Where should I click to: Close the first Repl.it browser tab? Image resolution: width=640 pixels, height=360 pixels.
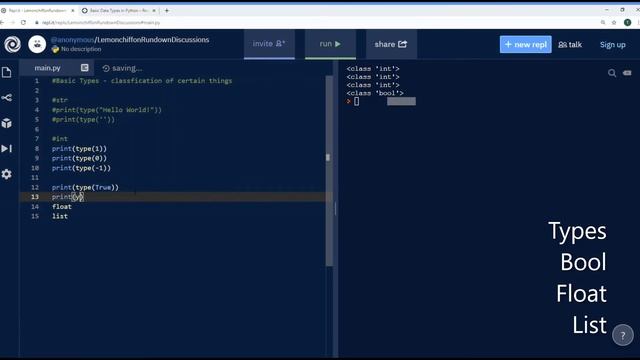73,10
